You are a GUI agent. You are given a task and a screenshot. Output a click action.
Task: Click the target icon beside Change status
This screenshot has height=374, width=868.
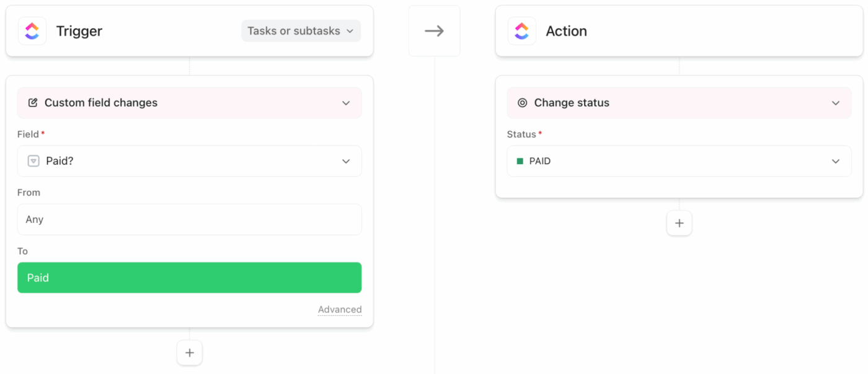coord(523,103)
